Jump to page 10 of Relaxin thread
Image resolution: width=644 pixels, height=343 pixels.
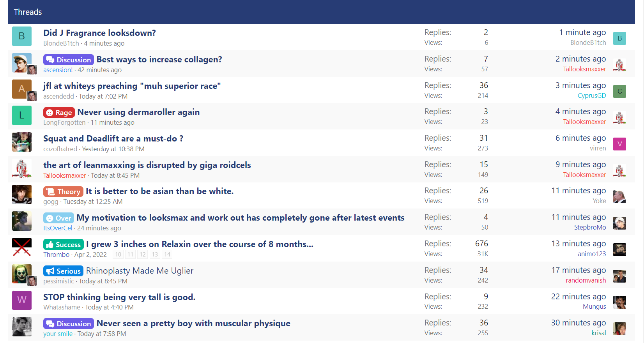point(118,255)
